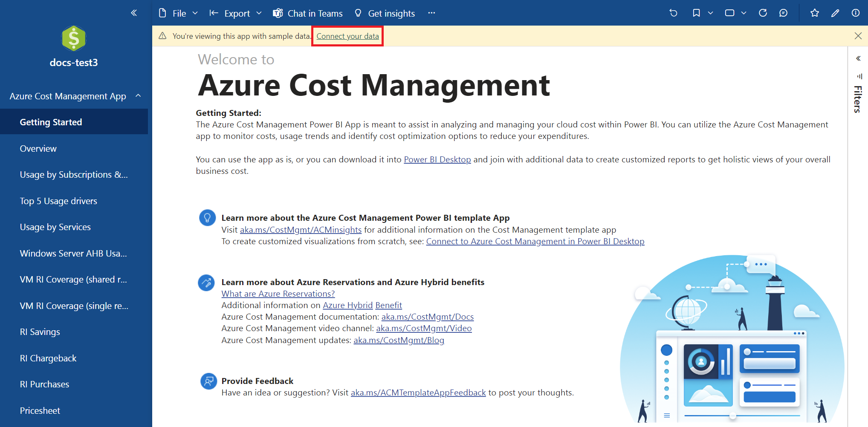868x427 pixels.
Task: Dismiss the sample data notification banner
Action: click(858, 36)
